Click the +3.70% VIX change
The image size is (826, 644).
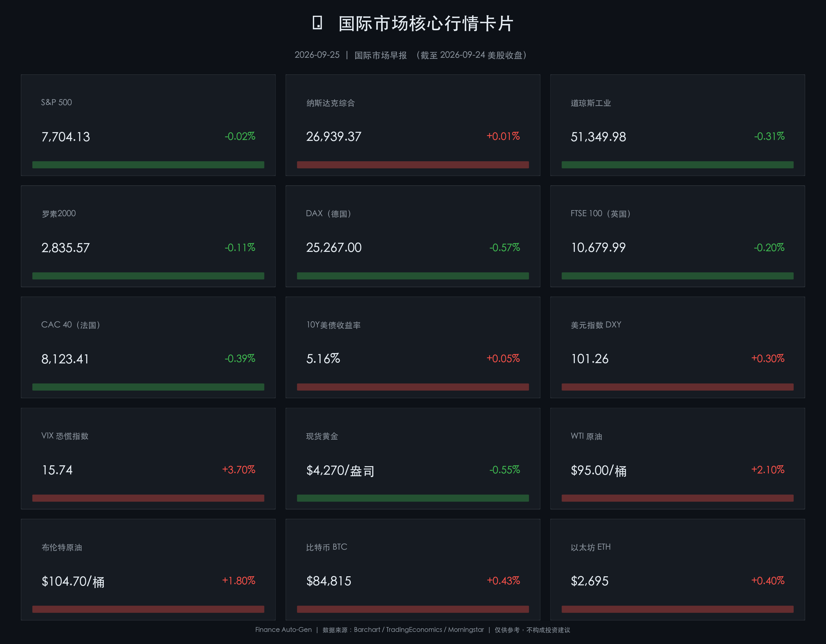239,470
